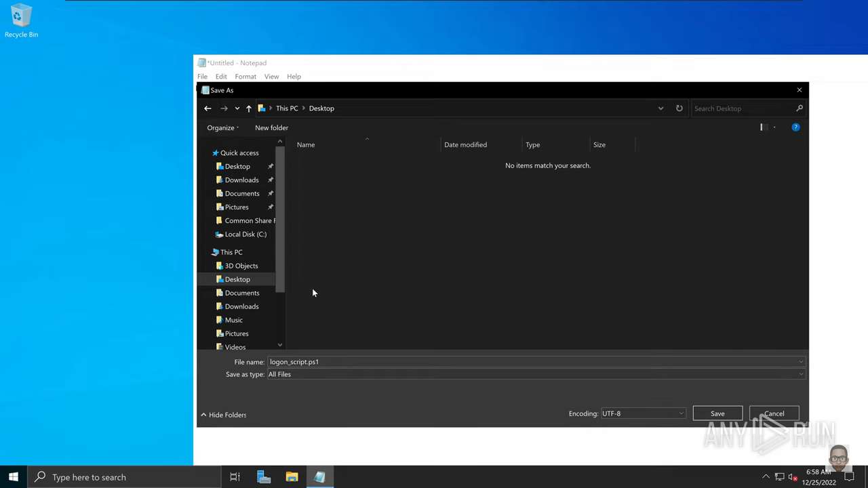Refresh the Desktop folder view

[679, 108]
